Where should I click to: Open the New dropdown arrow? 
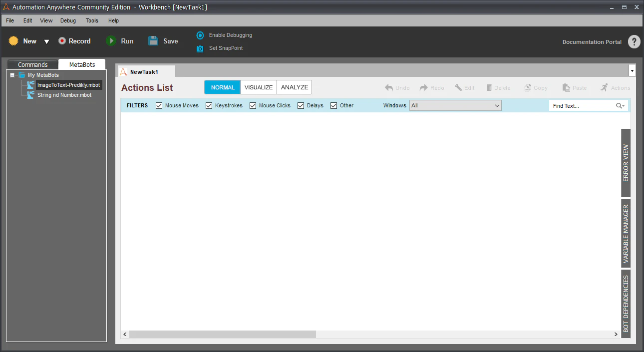point(46,41)
